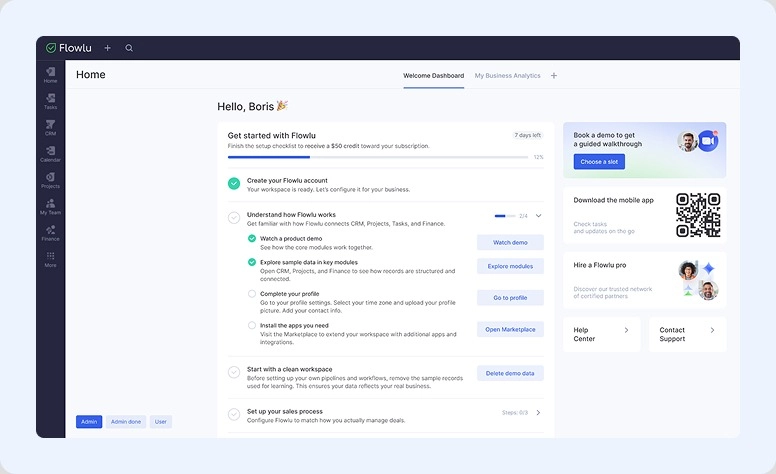Click Download the mobile app card title
Viewport: 776px width, 474px height.
click(x=614, y=200)
